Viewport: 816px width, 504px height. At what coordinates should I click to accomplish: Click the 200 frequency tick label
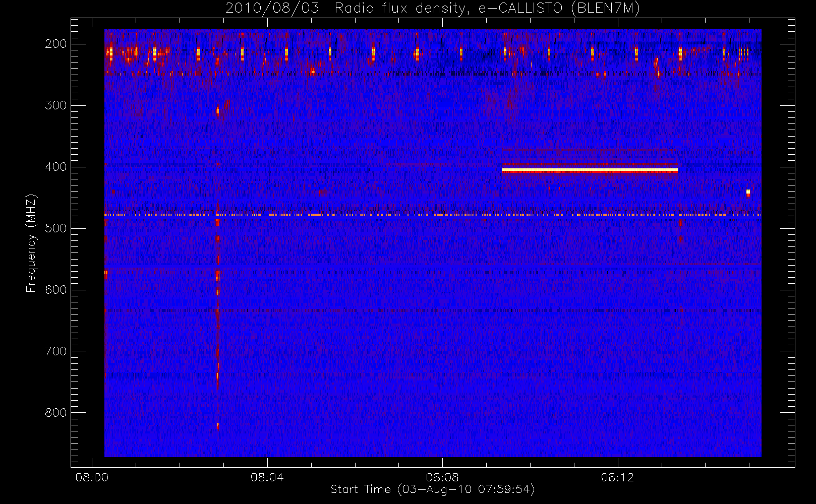pyautogui.click(x=56, y=44)
